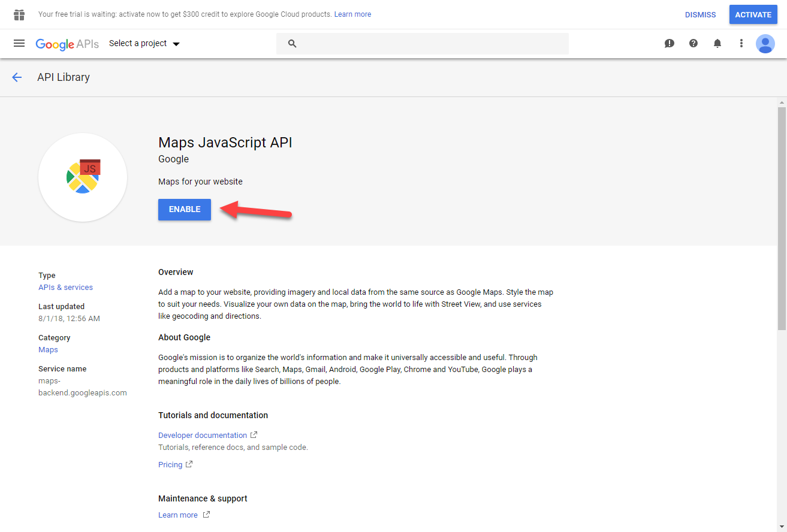The height and width of the screenshot is (532, 787).
Task: Enable the Maps JavaScript API
Action: pyautogui.click(x=184, y=209)
